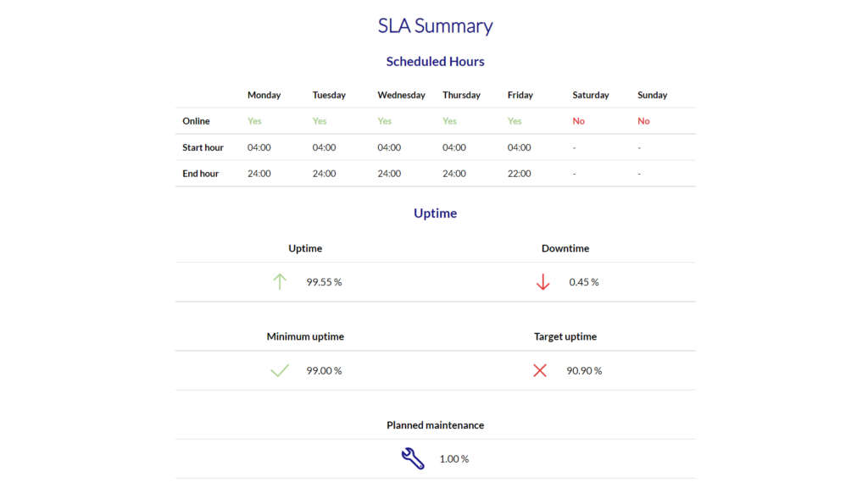
Task: Click Sunday's Online No value
Action: pos(643,121)
